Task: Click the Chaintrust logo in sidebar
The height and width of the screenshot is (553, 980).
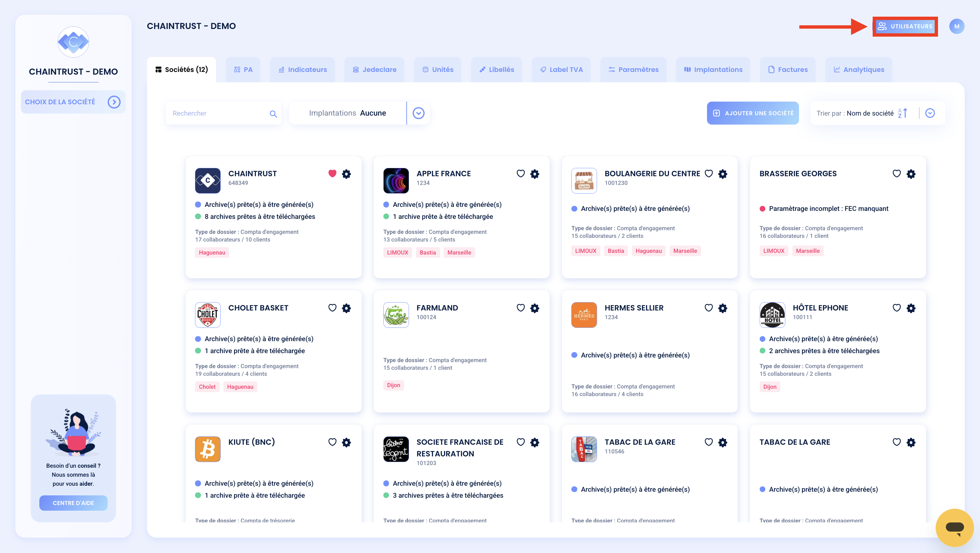Action: click(x=73, y=42)
